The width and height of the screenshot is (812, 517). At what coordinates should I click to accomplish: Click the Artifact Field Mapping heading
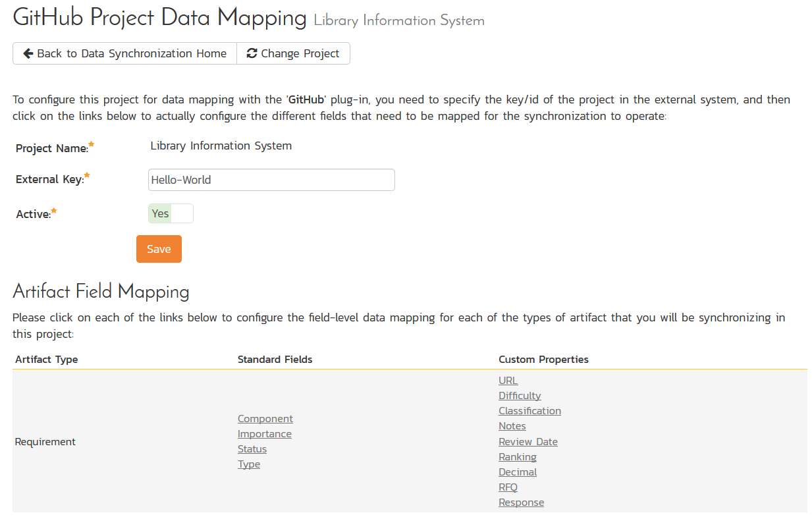coord(101,292)
